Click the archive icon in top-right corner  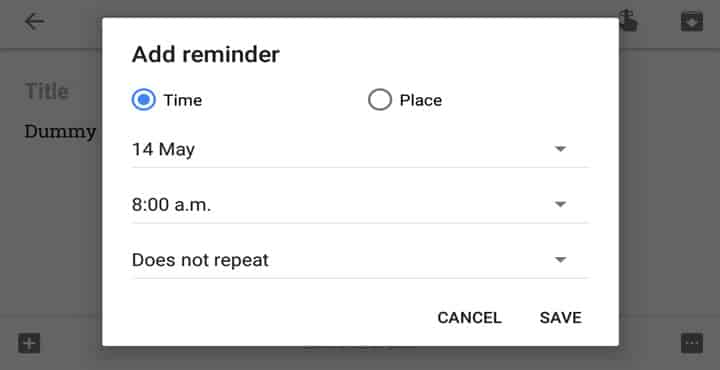[692, 21]
